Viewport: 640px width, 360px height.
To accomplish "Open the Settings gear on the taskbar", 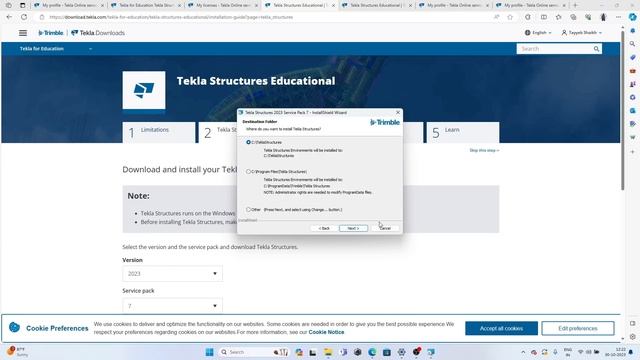I will click(x=402, y=352).
